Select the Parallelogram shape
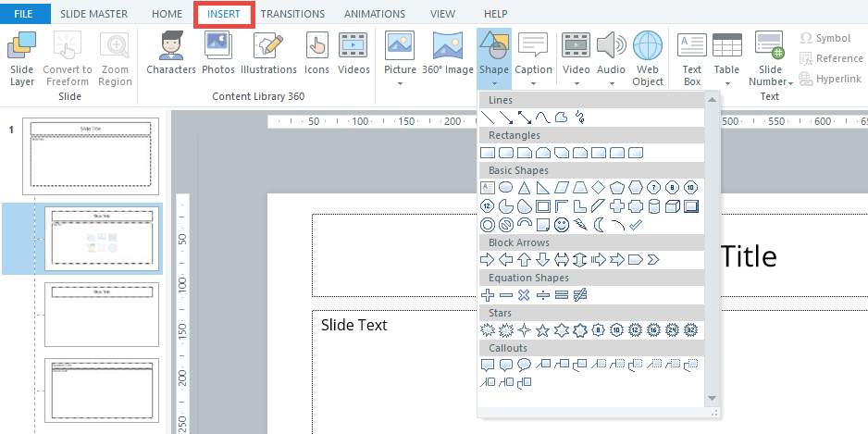 click(x=562, y=188)
